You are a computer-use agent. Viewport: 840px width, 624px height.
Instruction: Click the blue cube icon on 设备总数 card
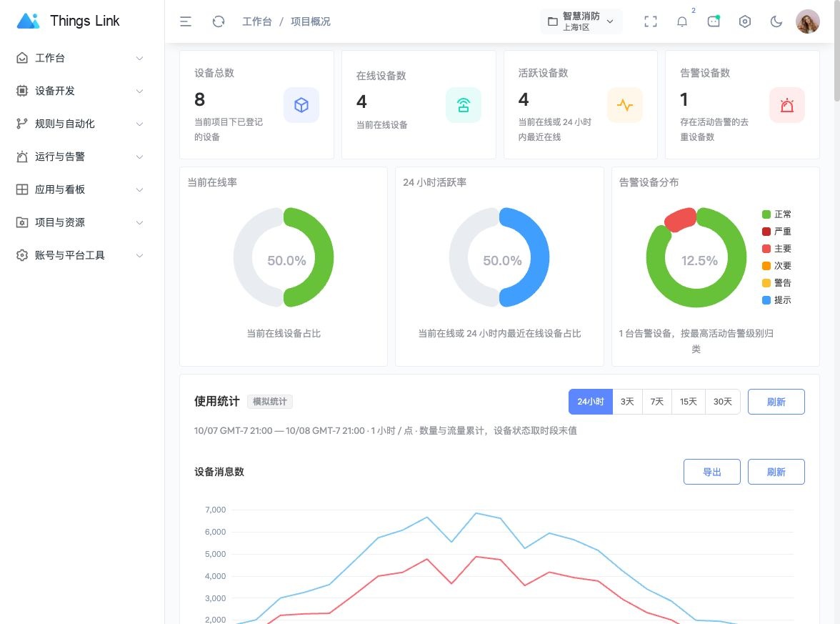pos(301,104)
